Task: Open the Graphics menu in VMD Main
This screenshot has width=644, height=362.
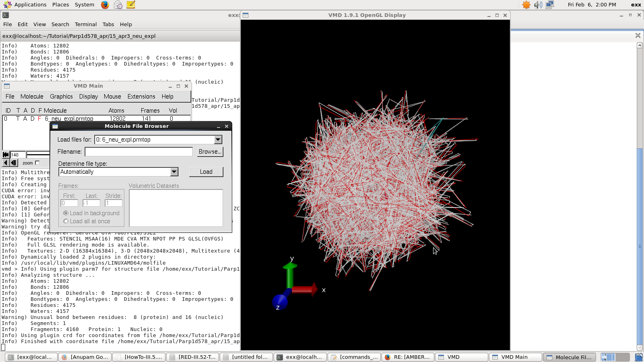Action: (x=61, y=97)
